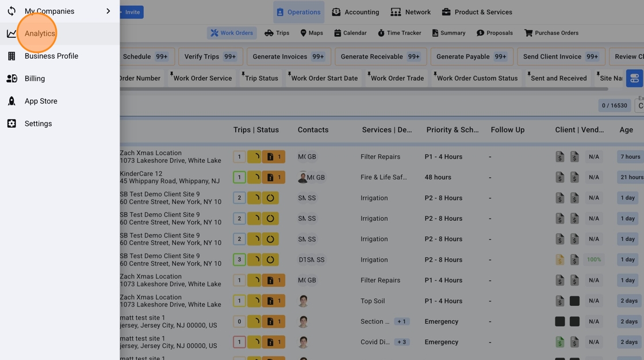Click the Top Soil row contact avatar
Image resolution: width=644 pixels, height=360 pixels.
tap(303, 301)
